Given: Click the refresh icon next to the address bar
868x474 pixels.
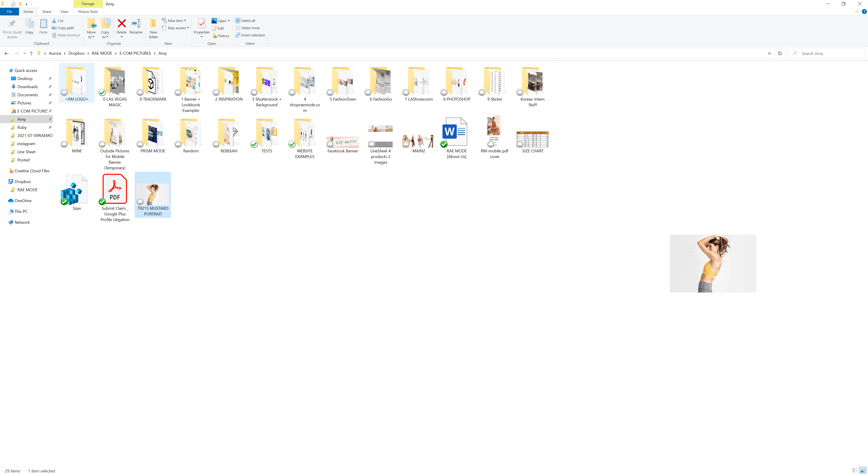Looking at the screenshot, I should tap(779, 53).
